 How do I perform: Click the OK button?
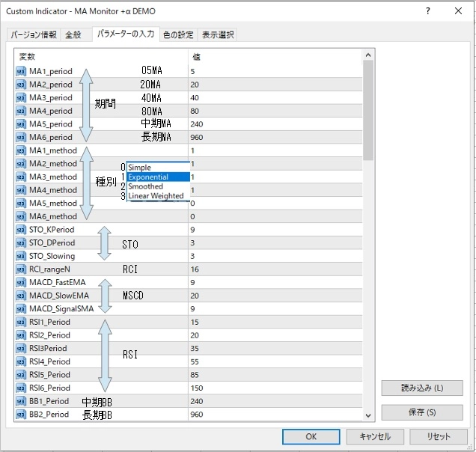click(311, 436)
